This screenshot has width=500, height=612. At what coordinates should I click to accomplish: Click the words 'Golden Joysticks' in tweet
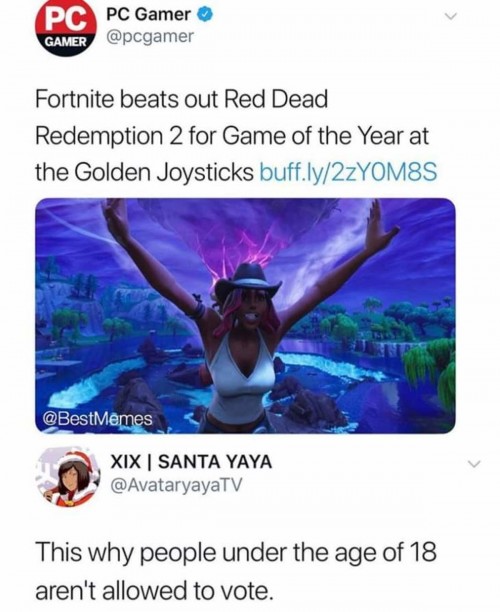(163, 172)
